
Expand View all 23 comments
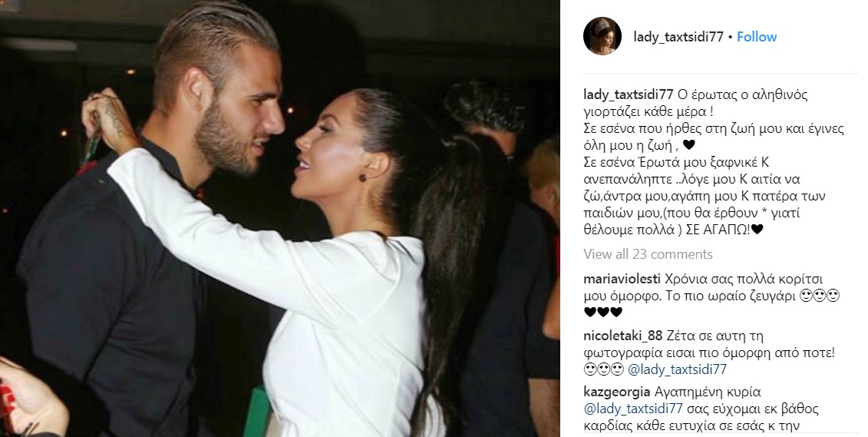pos(648,254)
